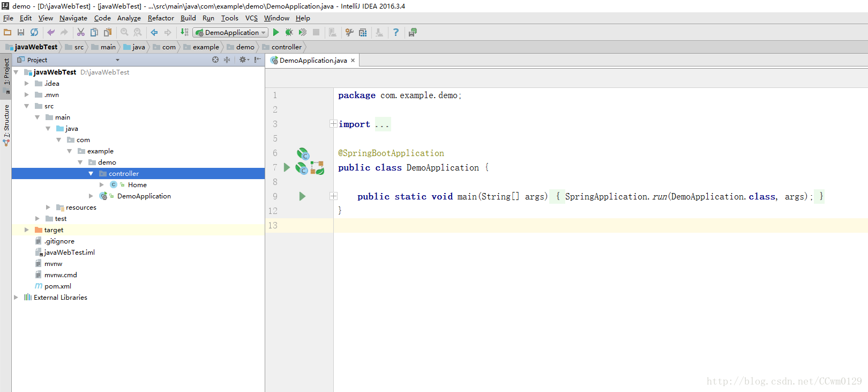
Task: Unfold the main method body
Action: click(x=333, y=196)
